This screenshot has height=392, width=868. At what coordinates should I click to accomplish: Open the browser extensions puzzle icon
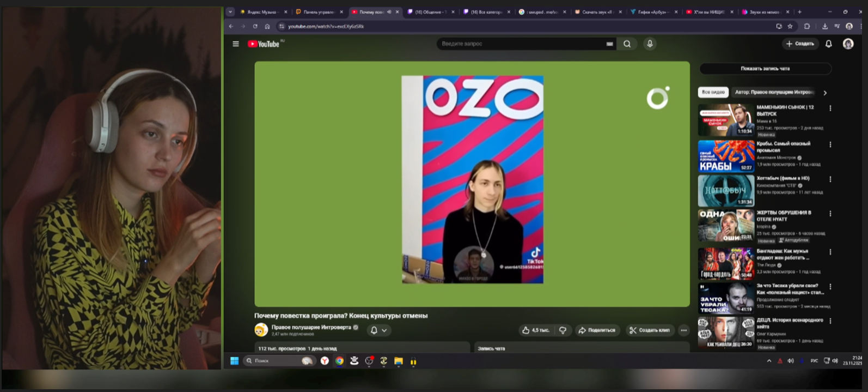click(x=807, y=26)
